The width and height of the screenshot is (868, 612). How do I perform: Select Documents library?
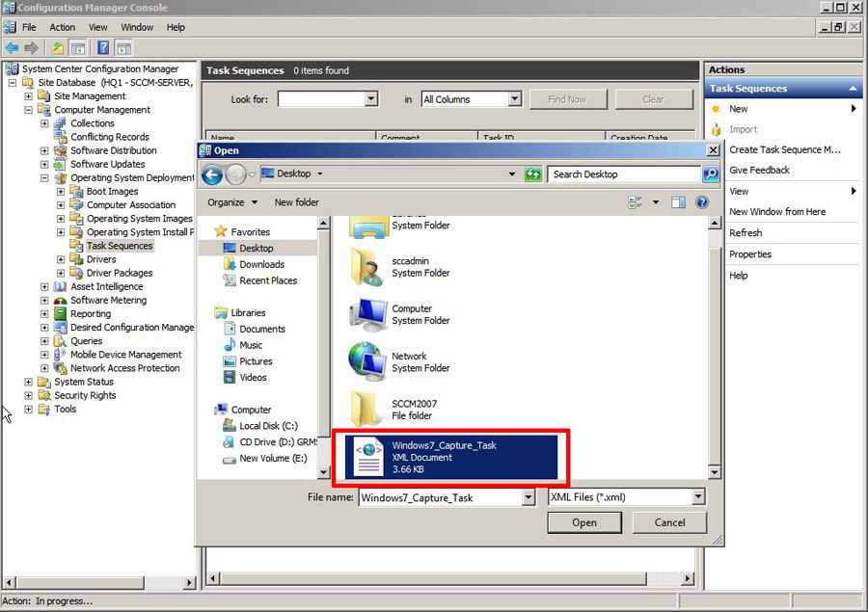tap(261, 329)
